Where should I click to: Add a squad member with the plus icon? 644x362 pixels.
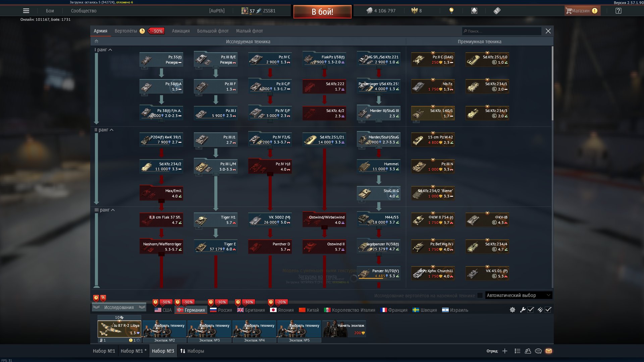click(505, 351)
